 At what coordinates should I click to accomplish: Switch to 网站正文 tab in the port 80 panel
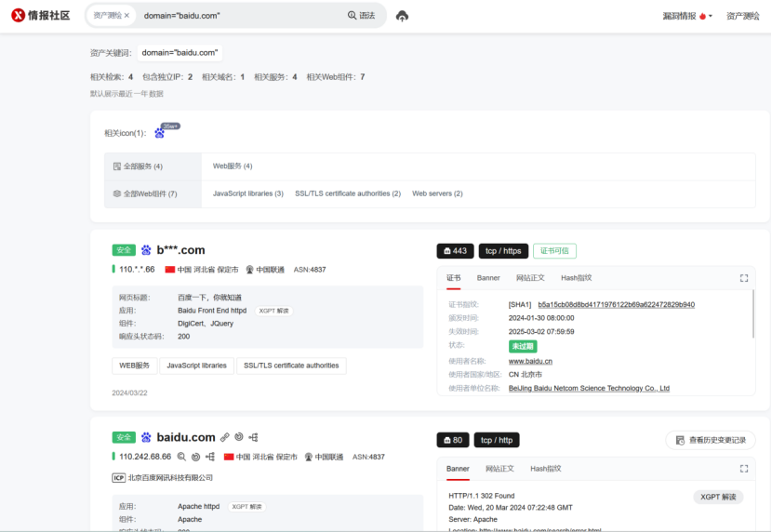499,469
